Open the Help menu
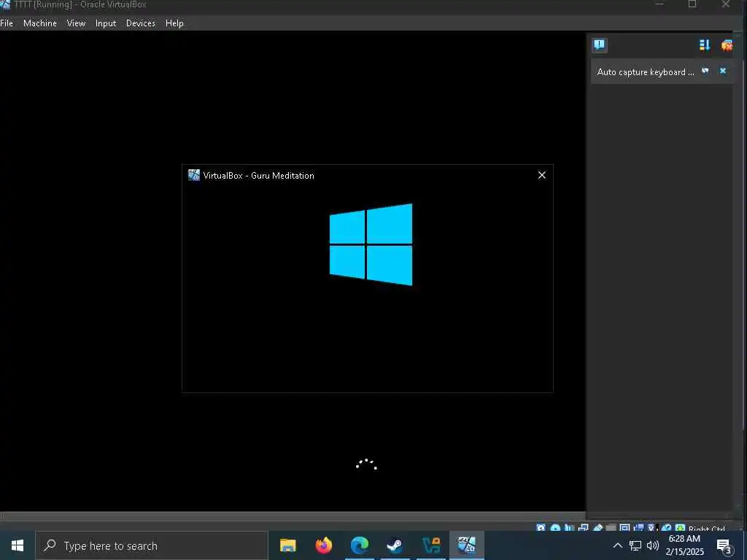 pyautogui.click(x=174, y=23)
